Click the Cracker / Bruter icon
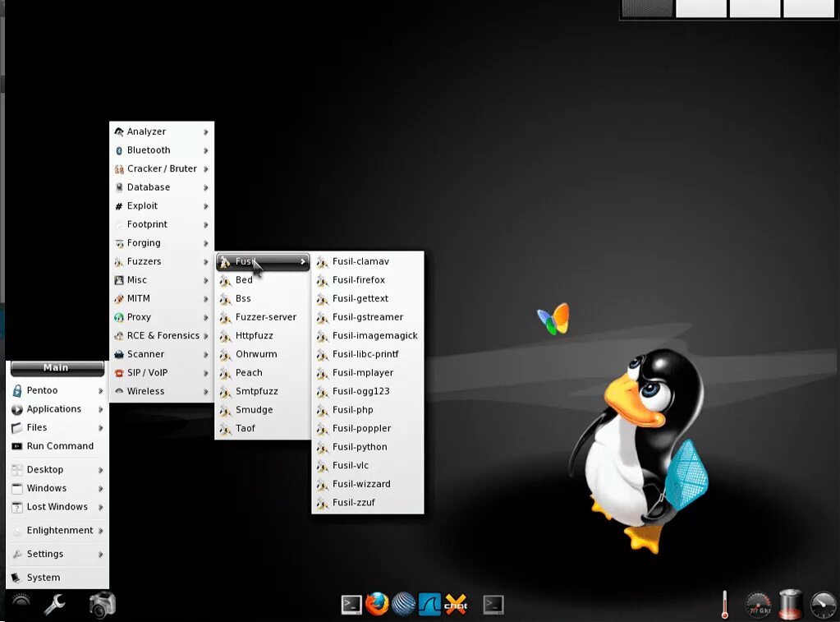The width and height of the screenshot is (840, 622). point(119,169)
